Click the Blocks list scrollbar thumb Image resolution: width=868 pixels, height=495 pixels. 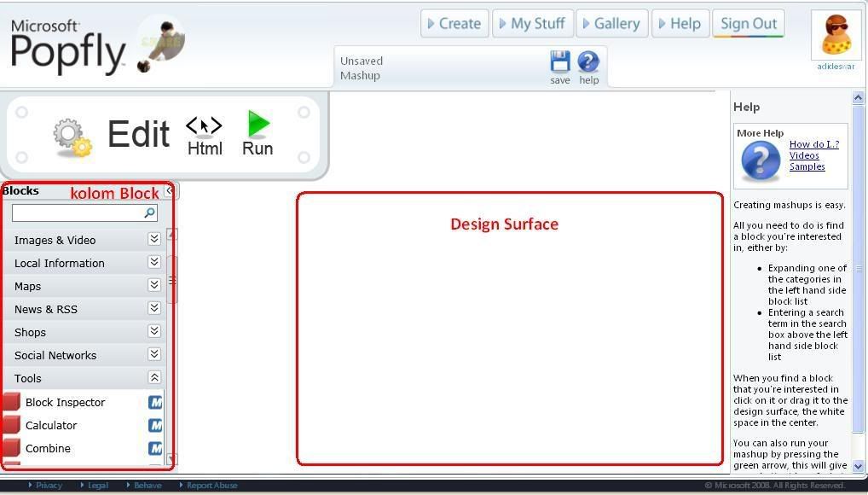pos(172,279)
